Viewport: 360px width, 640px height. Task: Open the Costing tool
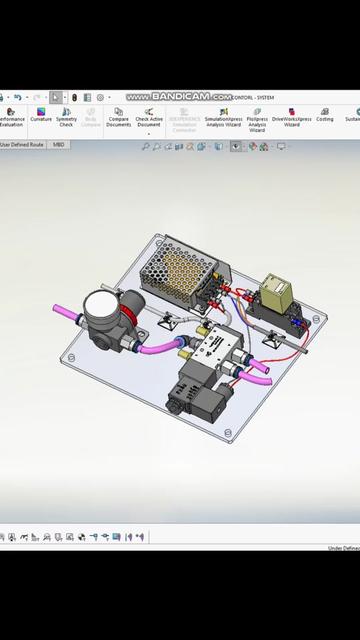click(324, 115)
